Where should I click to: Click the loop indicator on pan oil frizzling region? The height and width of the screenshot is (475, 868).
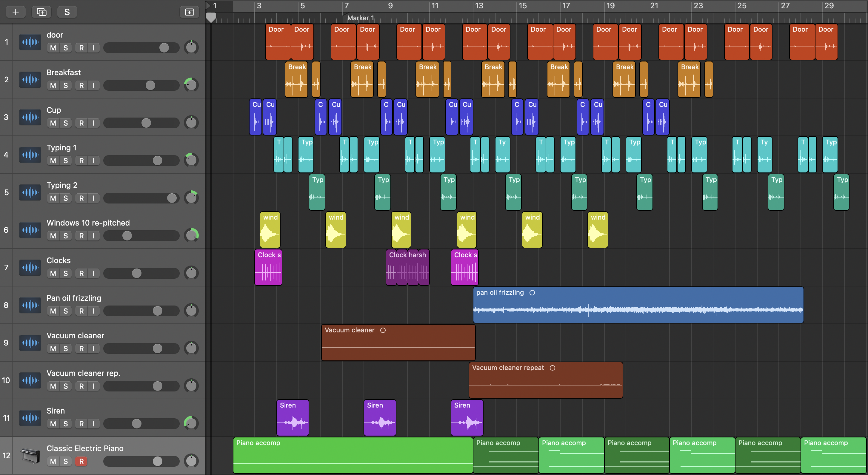[532, 293]
